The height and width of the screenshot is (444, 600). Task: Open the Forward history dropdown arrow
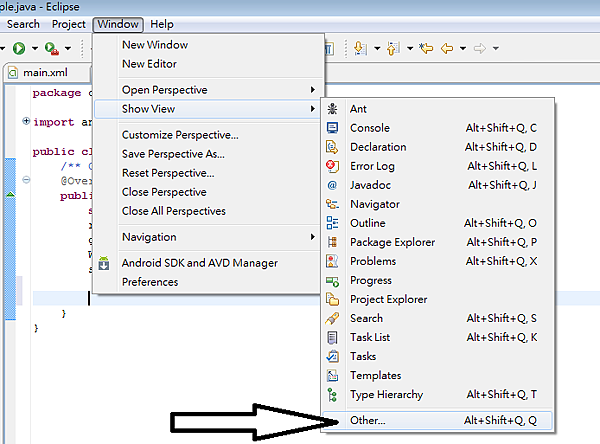point(496,48)
